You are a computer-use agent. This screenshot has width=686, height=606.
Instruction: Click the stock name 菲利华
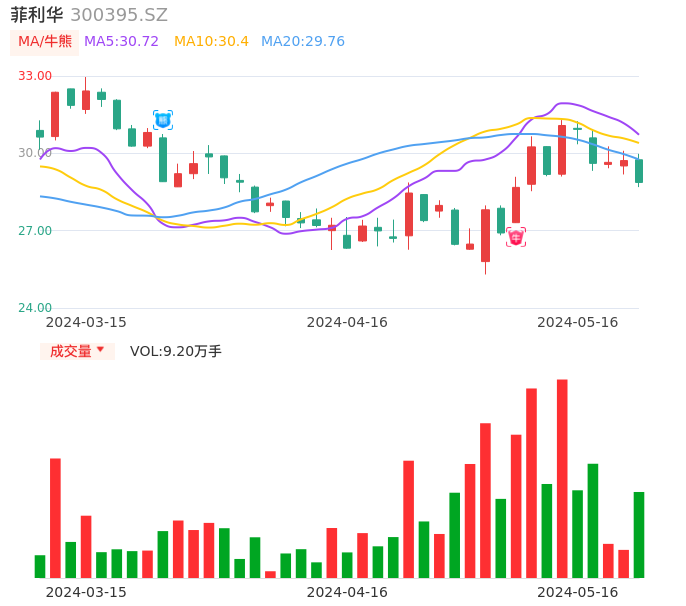point(36,15)
